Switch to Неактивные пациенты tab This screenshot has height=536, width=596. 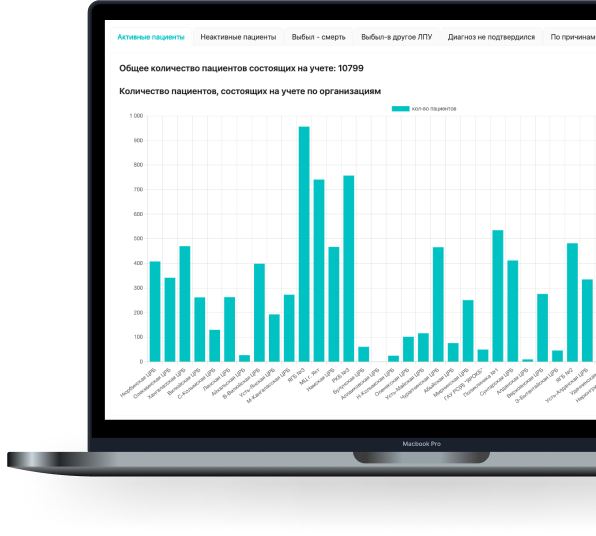238,37
